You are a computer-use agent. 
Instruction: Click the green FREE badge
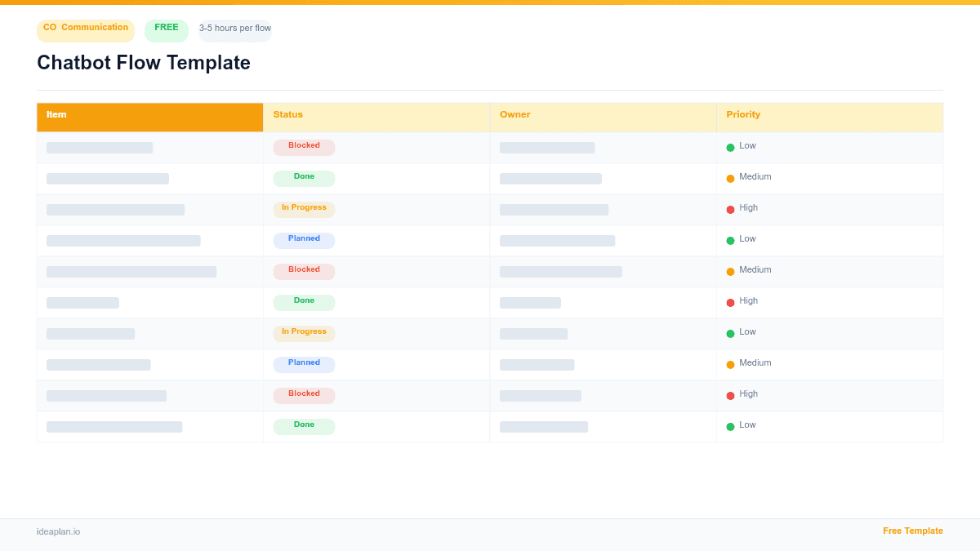(166, 29)
